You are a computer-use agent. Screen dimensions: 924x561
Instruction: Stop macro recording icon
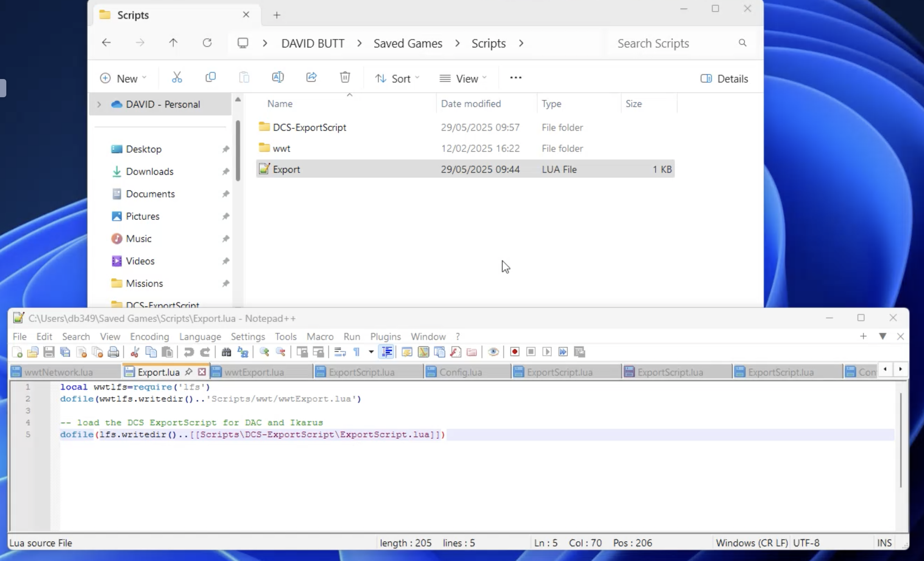[531, 352]
